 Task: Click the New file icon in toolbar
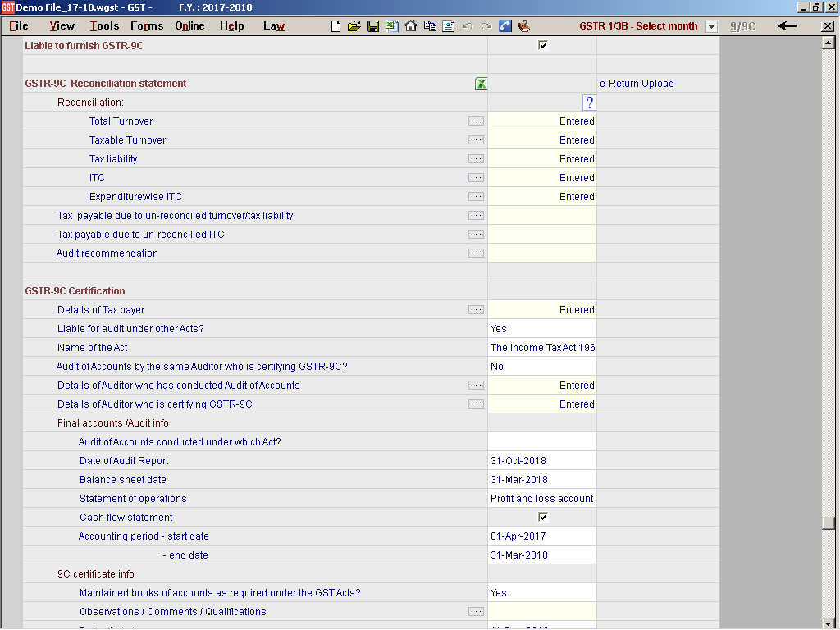coord(336,26)
